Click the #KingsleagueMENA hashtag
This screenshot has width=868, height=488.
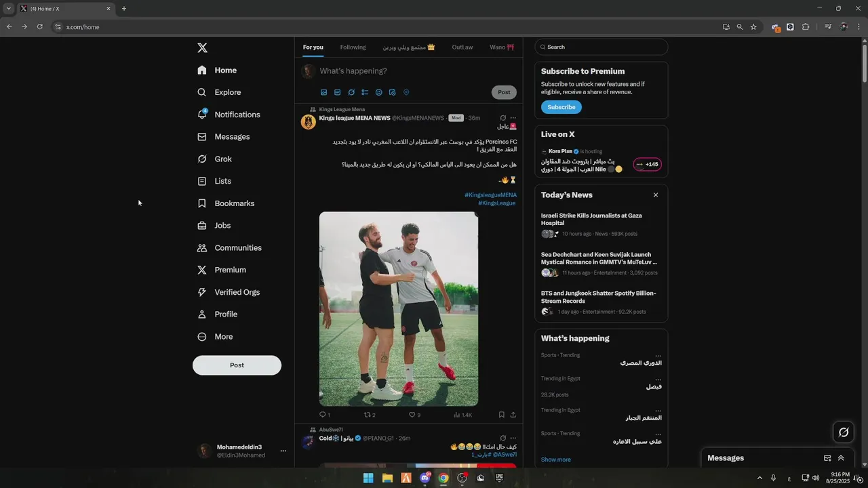tap(490, 195)
